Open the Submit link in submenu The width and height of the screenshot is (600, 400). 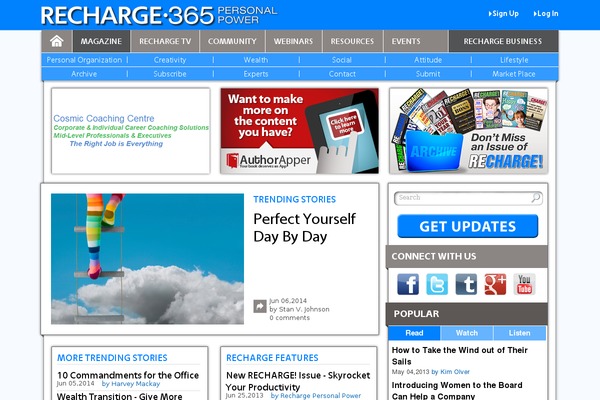tap(428, 74)
